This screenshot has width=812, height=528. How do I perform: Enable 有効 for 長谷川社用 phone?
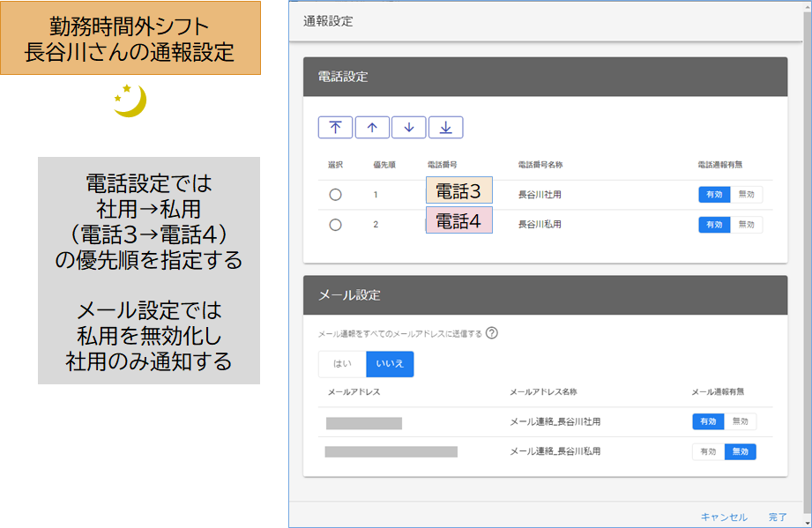click(x=714, y=195)
